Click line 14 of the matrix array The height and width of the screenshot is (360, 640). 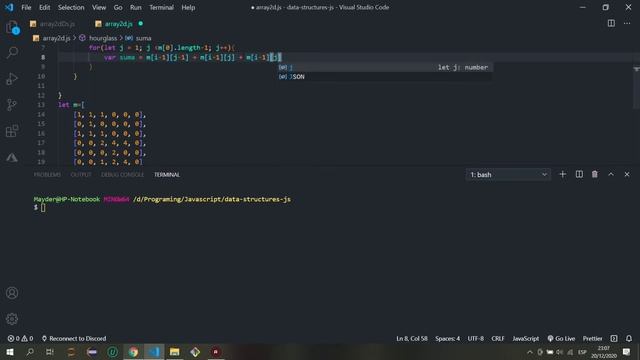pyautogui.click(x=109, y=114)
